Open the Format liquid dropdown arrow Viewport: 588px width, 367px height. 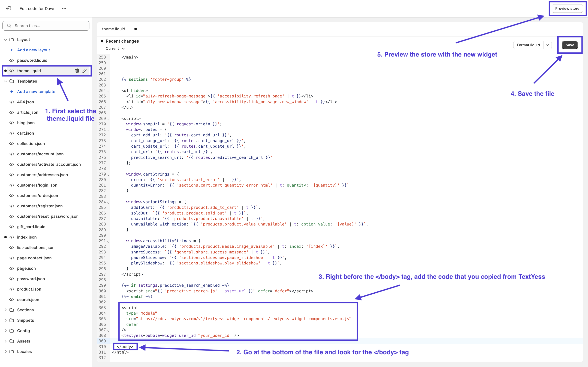click(x=547, y=45)
